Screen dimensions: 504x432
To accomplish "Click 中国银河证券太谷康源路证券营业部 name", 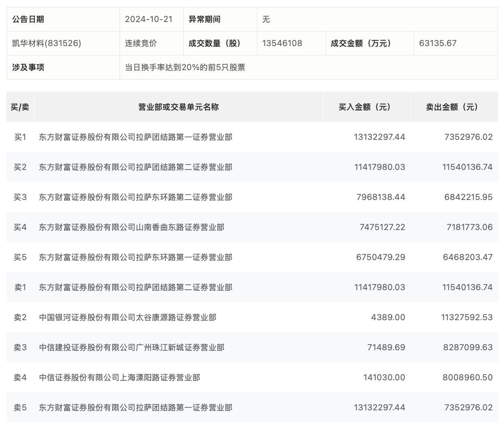I will pyautogui.click(x=127, y=317).
